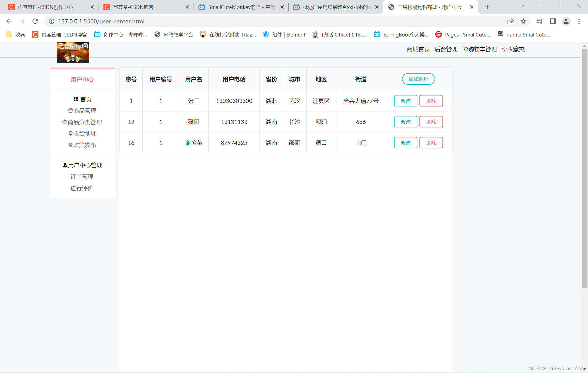Open 政策发布 in sidebar

(x=82, y=145)
